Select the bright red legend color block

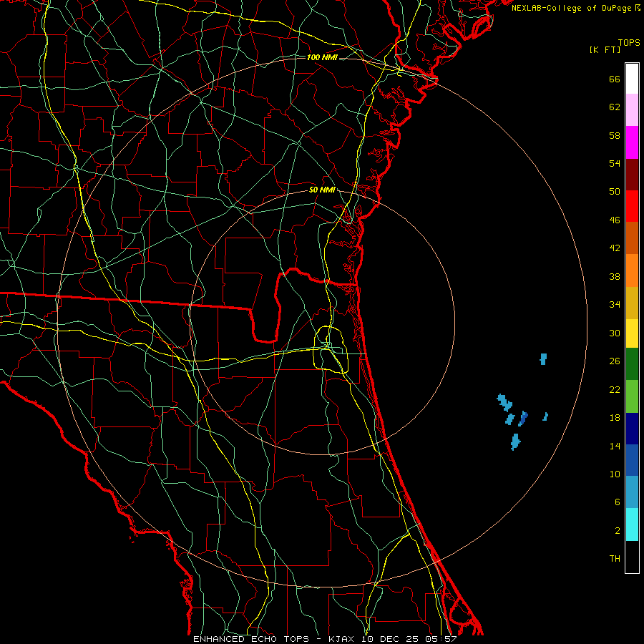pos(632,206)
